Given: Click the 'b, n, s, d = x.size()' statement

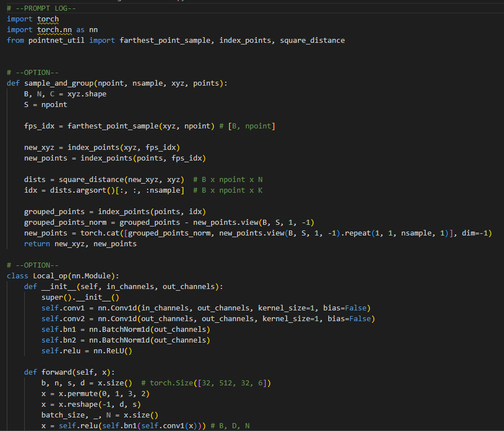Looking at the screenshot, I should point(87,383).
